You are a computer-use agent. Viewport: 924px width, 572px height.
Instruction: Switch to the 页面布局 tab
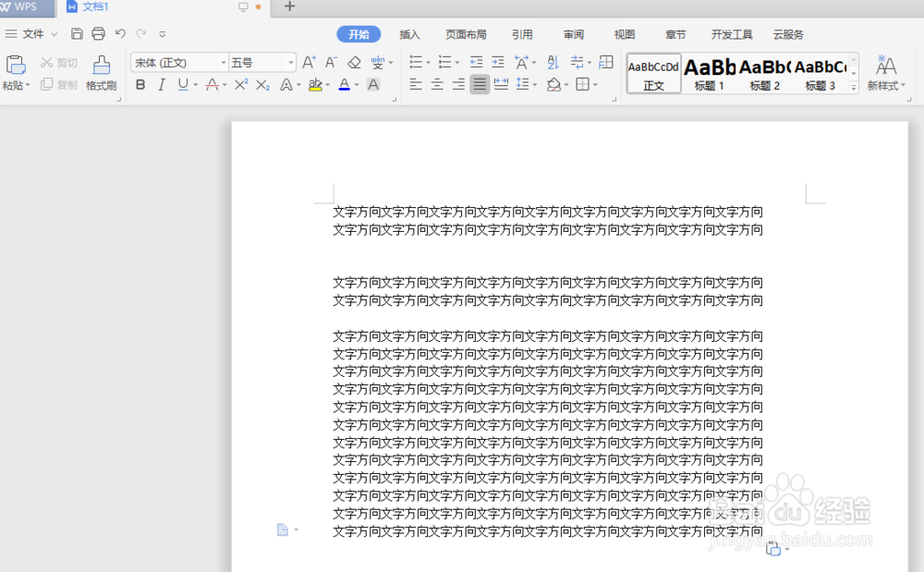coord(466,34)
